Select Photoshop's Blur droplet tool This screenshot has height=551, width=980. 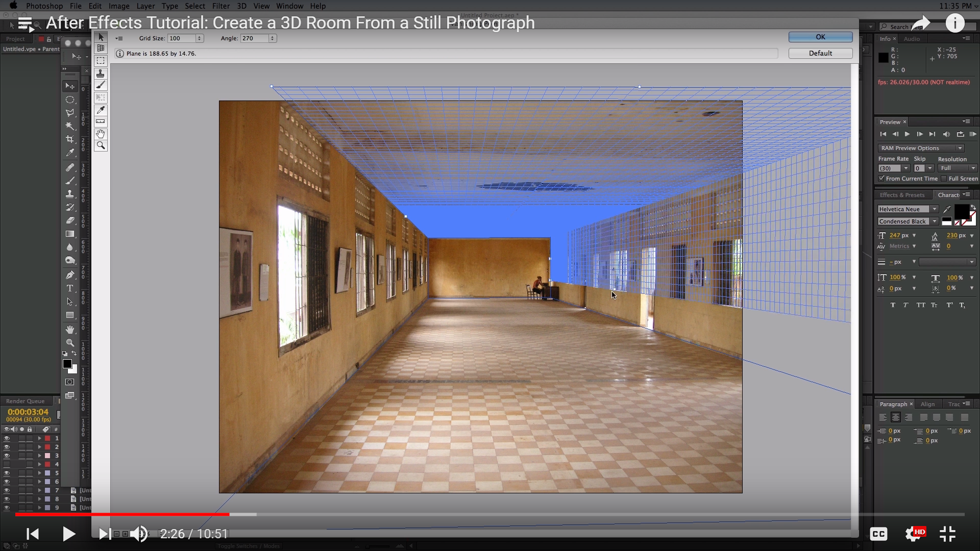[x=70, y=247]
